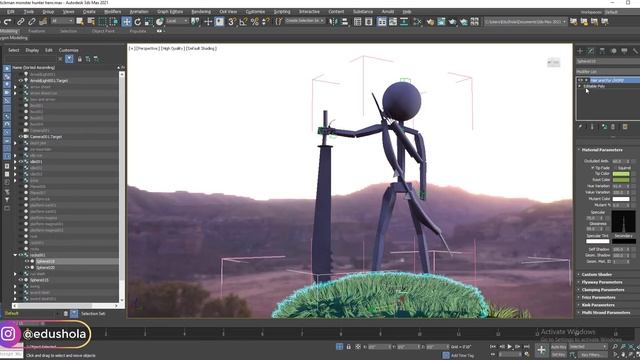This screenshot has height=360, width=640.
Task: Open the Reference Coordinate System dropdown
Action: [177, 21]
